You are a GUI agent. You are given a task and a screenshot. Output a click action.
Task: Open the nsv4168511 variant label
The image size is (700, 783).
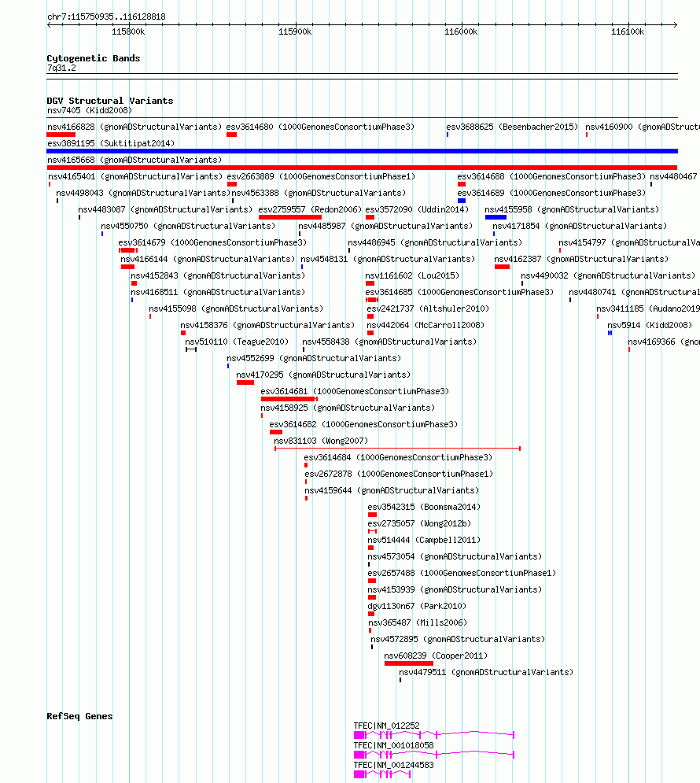tap(218, 292)
